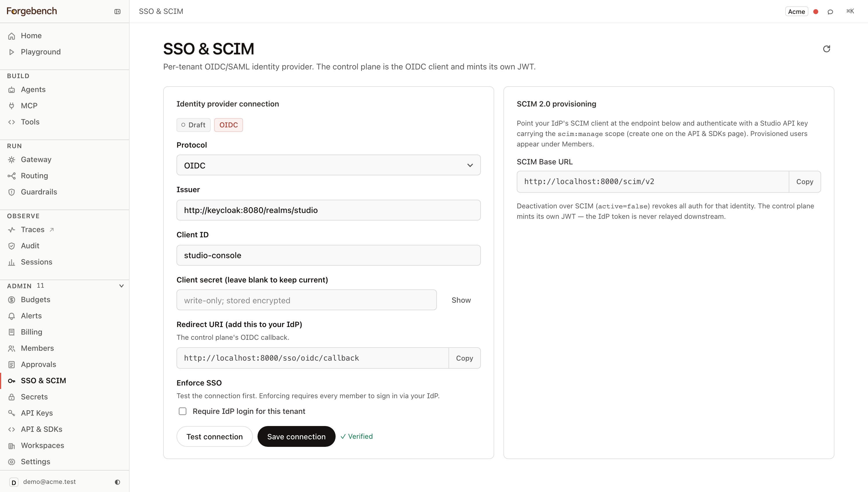Show the client secret value
This screenshot has width=868, height=492.
point(461,300)
